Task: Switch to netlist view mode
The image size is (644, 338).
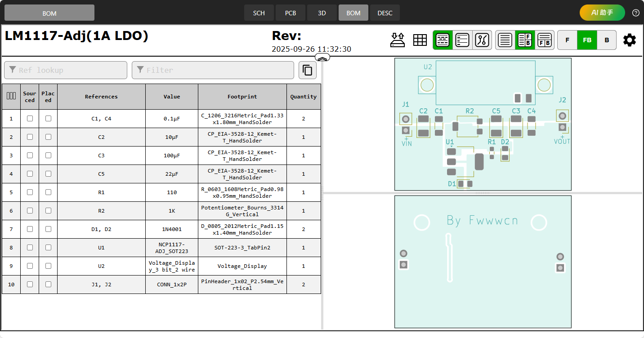Action: [482, 40]
